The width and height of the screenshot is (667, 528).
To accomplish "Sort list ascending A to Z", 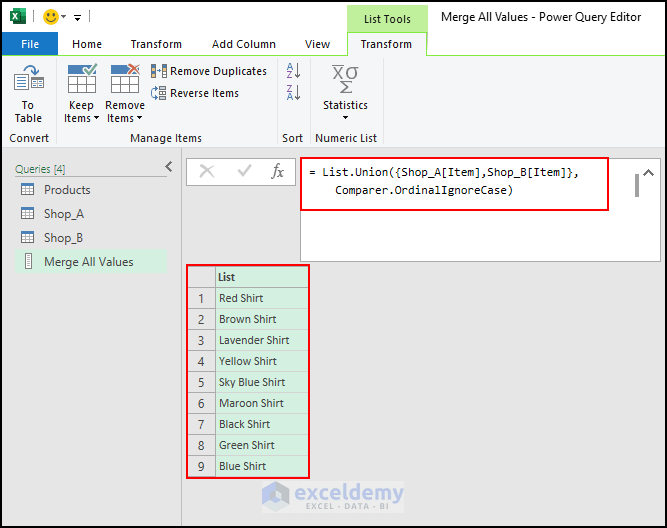I will 294,71.
